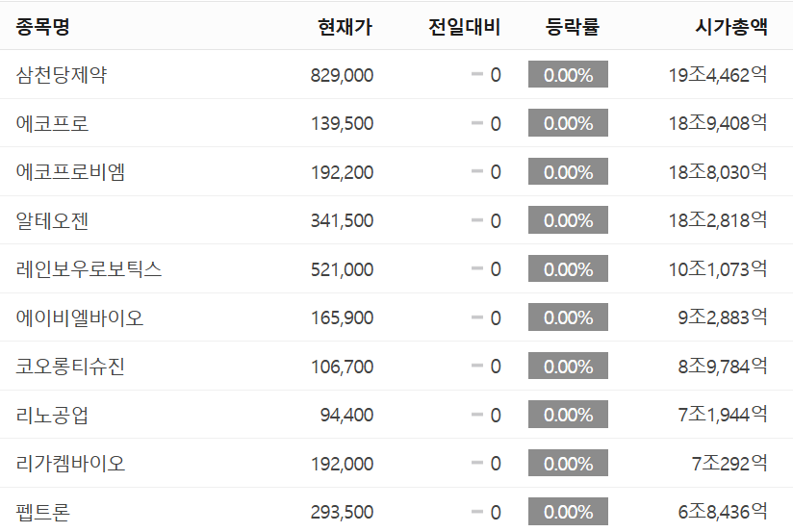The width and height of the screenshot is (793, 532).
Task: Select the 에코프로비엠 stock name
Action: 70,172
